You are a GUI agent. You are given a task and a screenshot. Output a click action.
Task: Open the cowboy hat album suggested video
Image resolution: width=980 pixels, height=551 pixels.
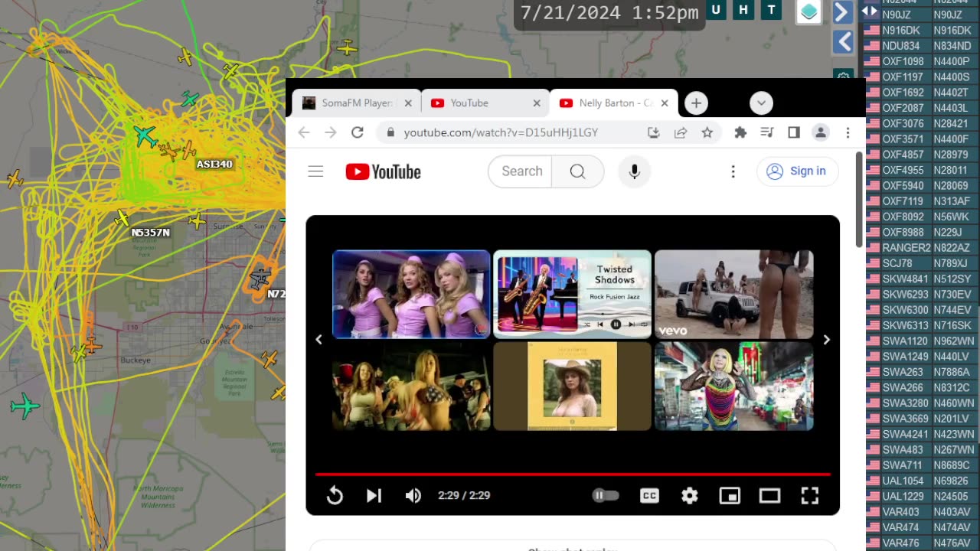click(x=572, y=386)
